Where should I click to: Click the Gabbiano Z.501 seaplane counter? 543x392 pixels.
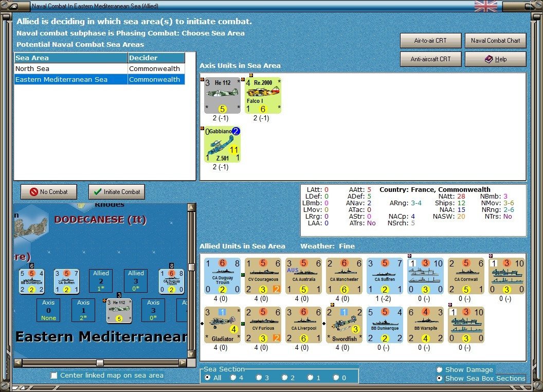pos(222,144)
